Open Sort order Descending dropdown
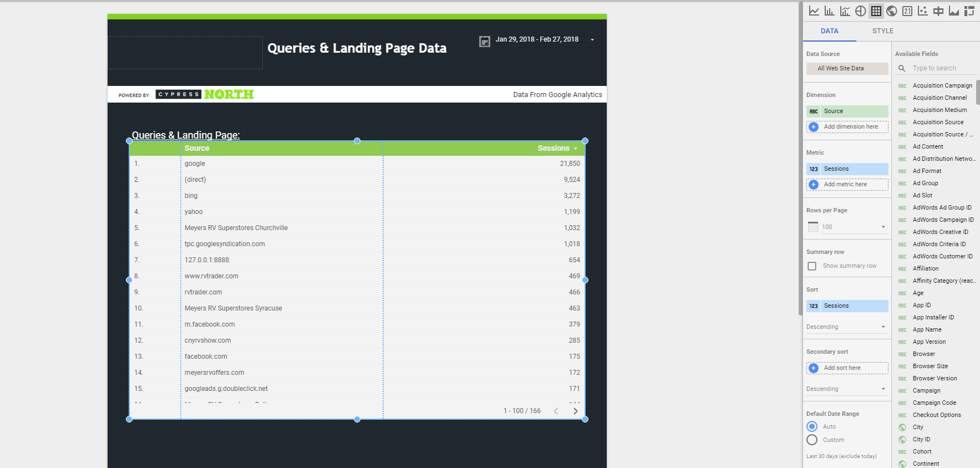 pos(848,327)
